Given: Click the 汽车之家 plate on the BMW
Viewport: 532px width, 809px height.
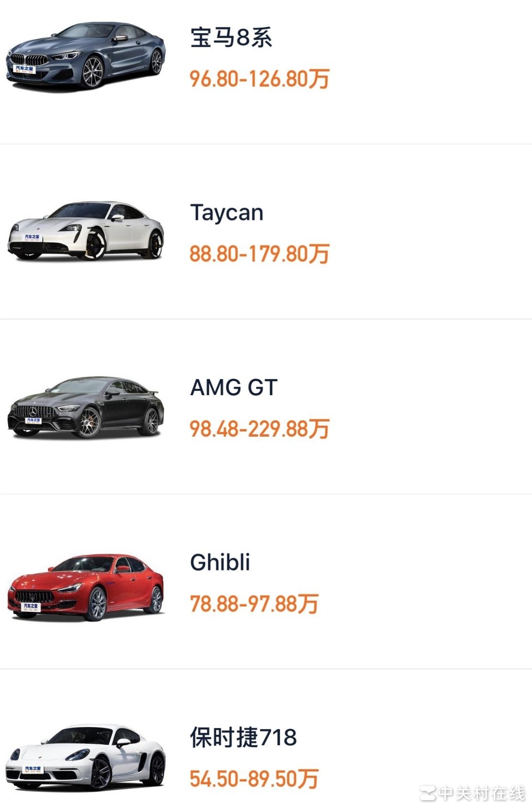Looking at the screenshot, I should pos(24,69).
